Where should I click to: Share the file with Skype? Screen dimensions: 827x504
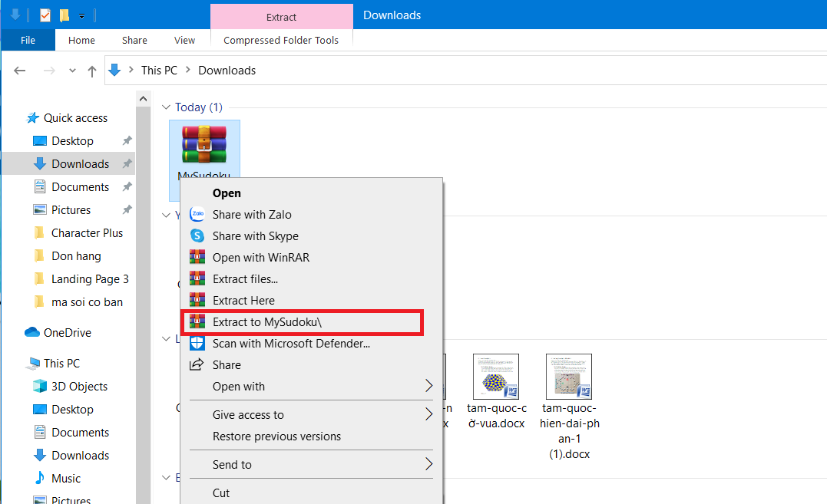point(253,236)
